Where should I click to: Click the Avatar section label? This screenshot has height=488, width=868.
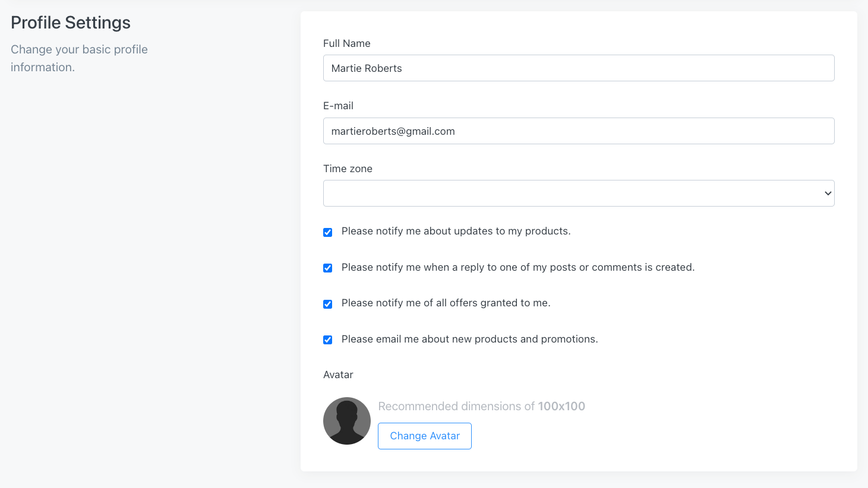[338, 375]
